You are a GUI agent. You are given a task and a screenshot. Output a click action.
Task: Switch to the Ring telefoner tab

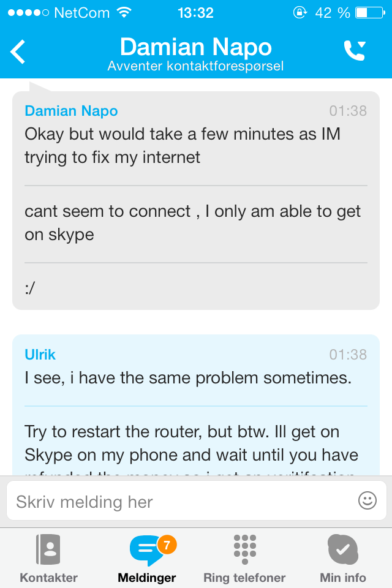[x=244, y=578]
